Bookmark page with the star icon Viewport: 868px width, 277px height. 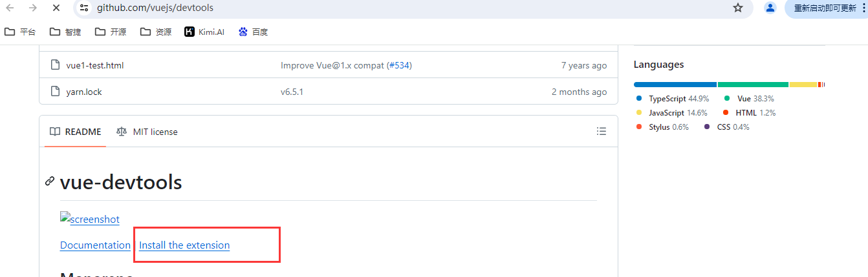point(738,8)
